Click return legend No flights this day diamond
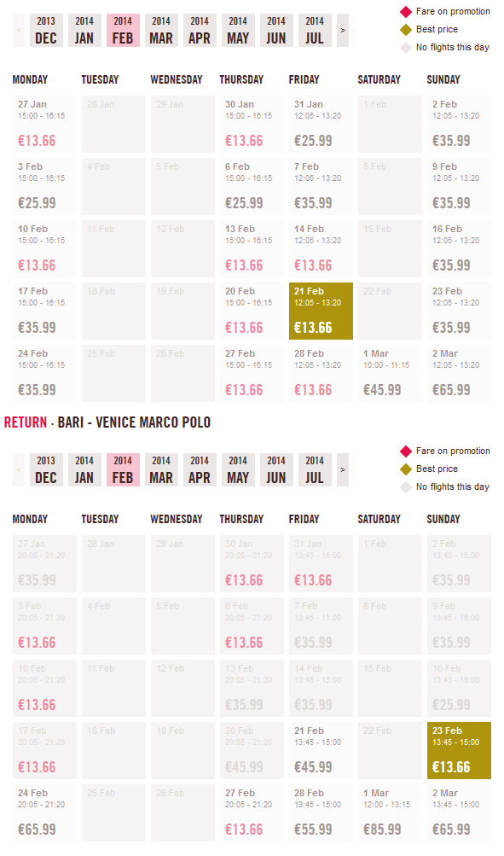The height and width of the screenshot is (856, 504). [406, 487]
